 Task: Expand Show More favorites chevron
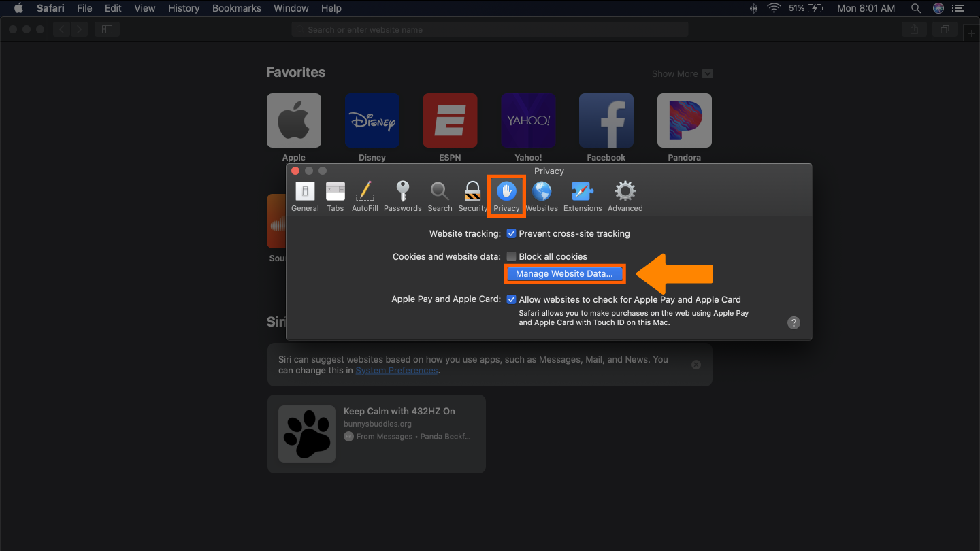click(x=708, y=73)
